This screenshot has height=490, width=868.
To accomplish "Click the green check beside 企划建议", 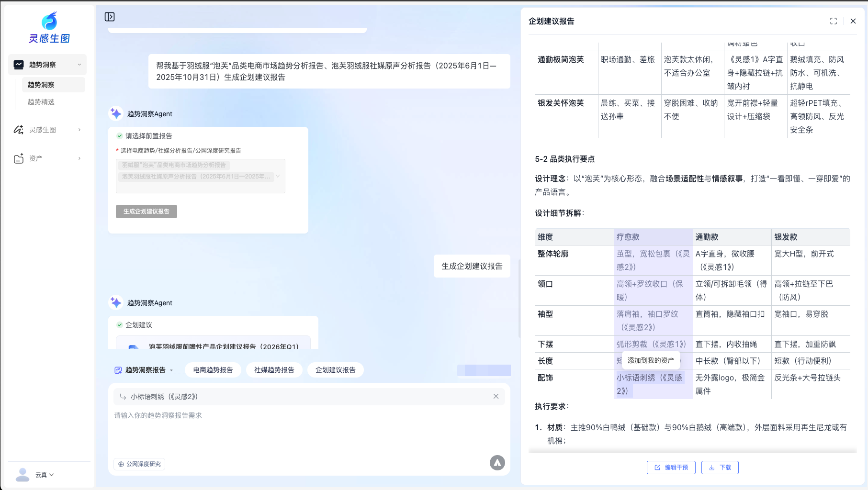I will pos(120,325).
